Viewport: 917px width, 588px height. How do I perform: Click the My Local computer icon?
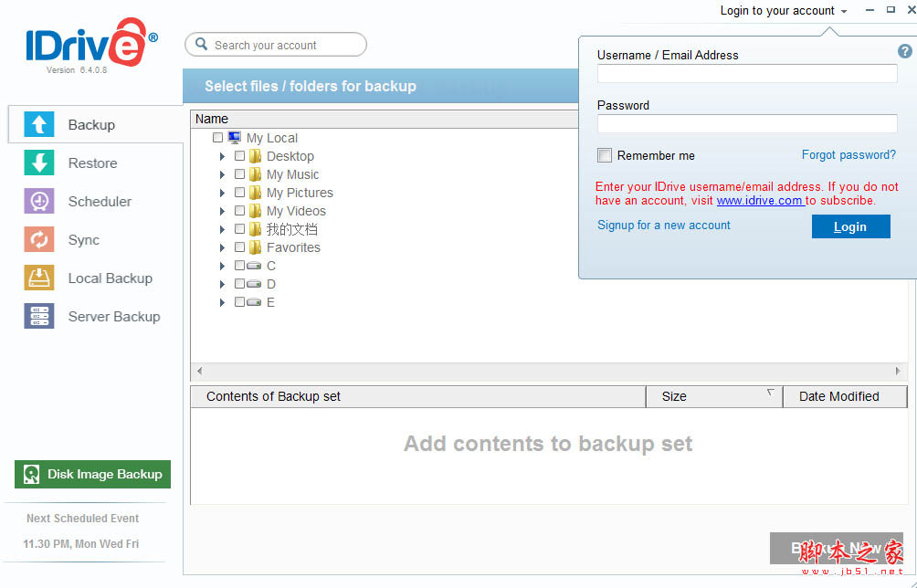point(235,138)
